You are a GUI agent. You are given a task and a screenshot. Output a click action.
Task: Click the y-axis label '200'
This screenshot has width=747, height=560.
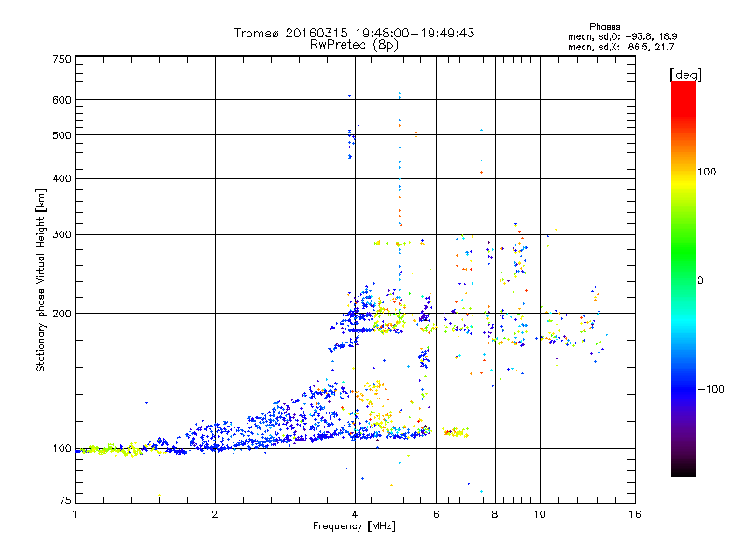(x=62, y=314)
